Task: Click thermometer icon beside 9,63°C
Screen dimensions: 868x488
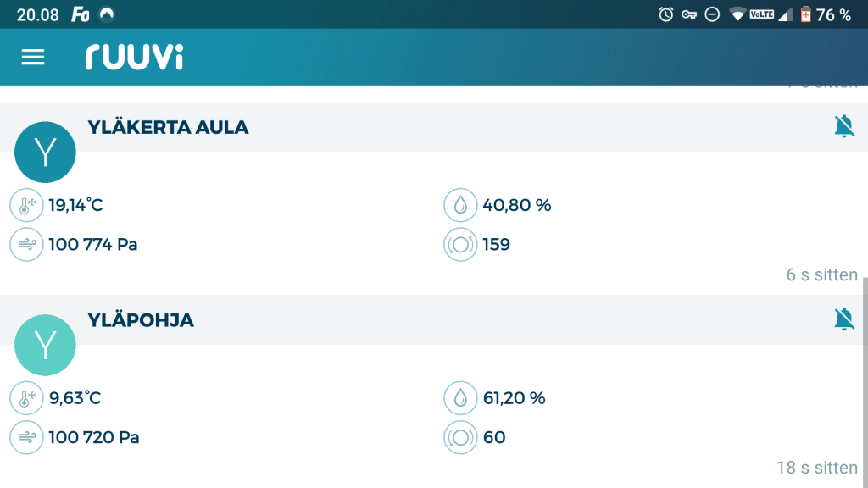Action: tap(26, 397)
